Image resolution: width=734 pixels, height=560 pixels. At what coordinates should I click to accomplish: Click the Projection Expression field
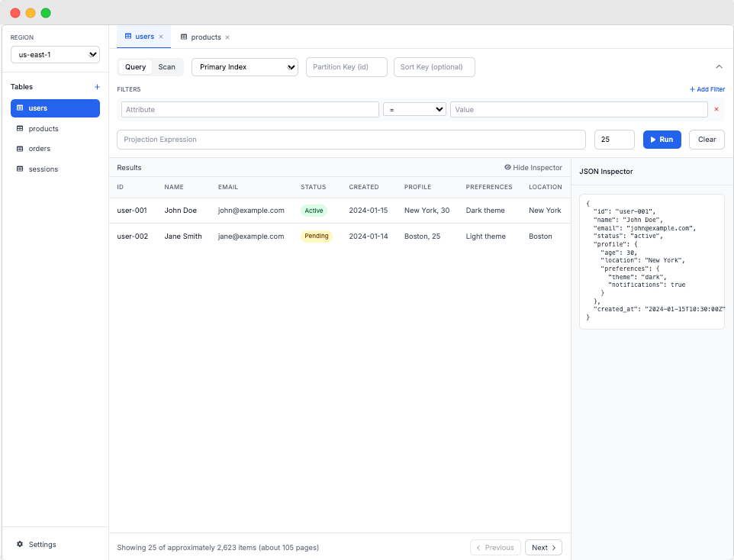[x=351, y=140]
